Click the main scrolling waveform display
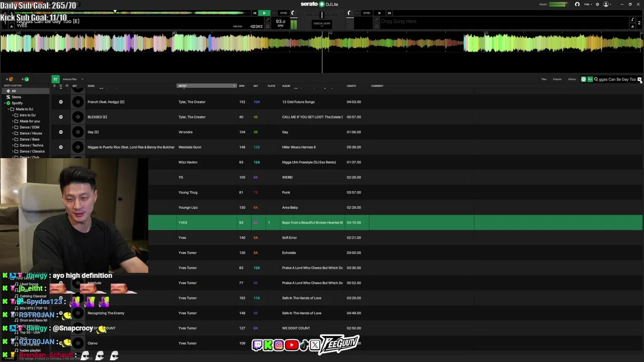 coord(322,44)
